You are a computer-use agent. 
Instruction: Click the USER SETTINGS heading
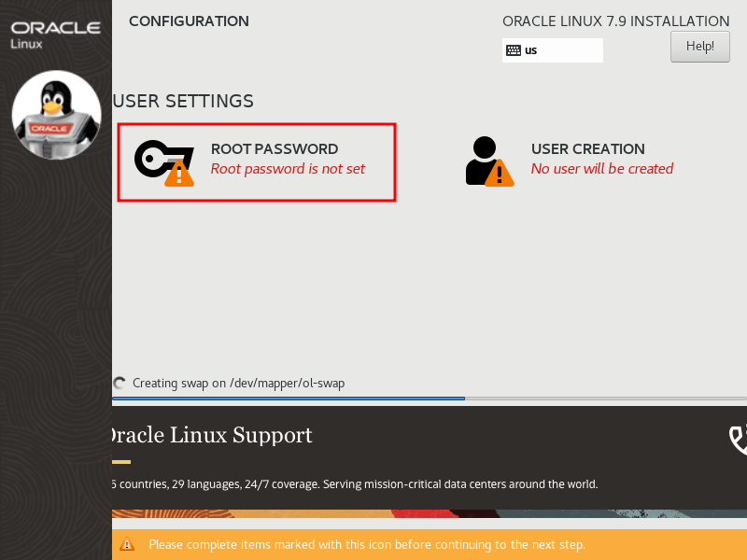[x=183, y=102]
